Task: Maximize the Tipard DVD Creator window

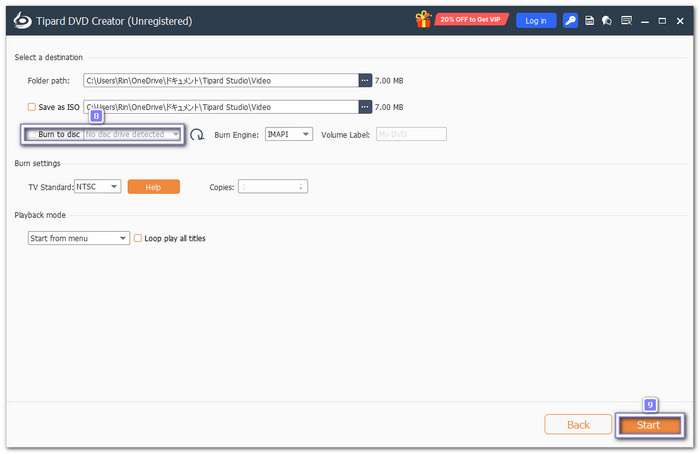Action: [x=662, y=21]
